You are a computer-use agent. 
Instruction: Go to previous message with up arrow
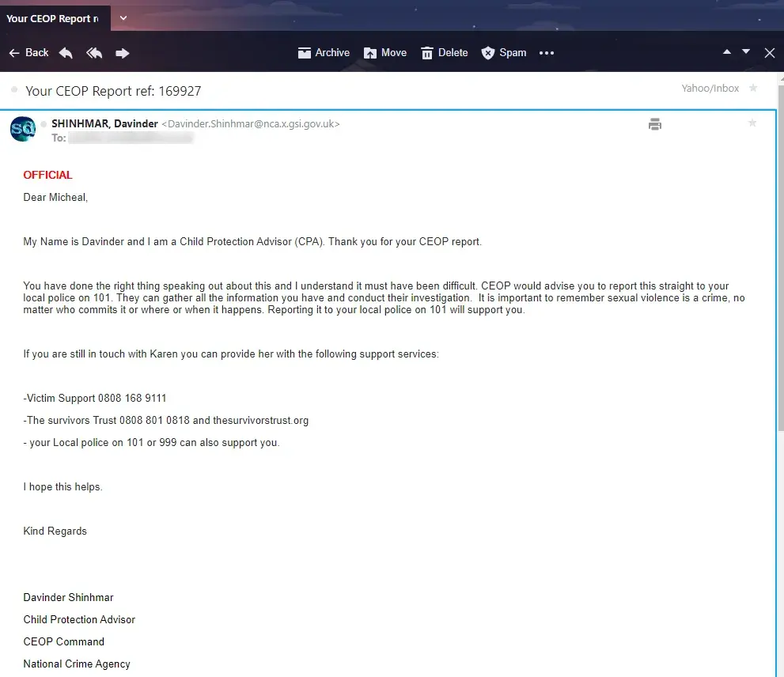coord(727,52)
